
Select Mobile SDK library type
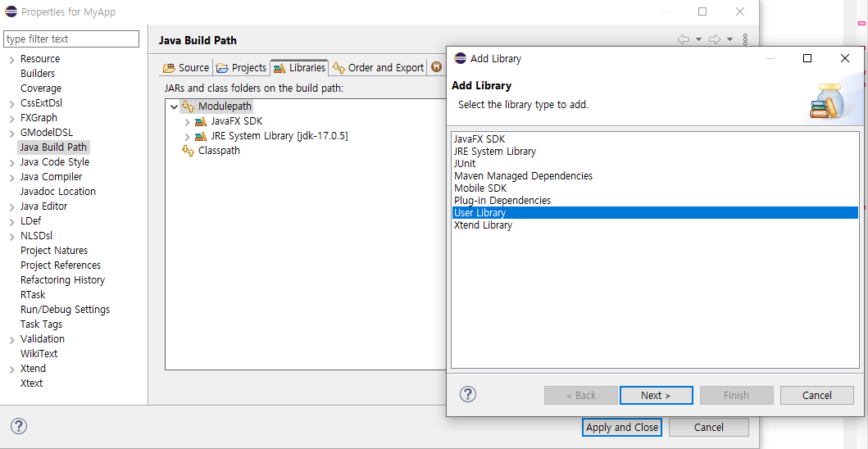(655, 188)
